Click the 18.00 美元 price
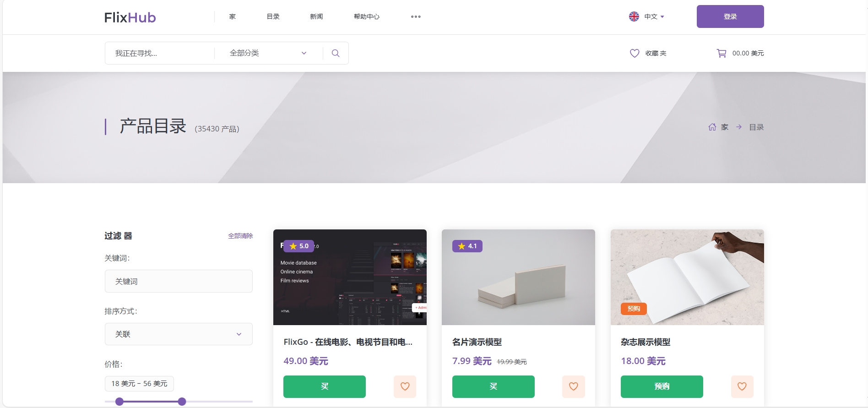This screenshot has width=868, height=408. (x=643, y=361)
